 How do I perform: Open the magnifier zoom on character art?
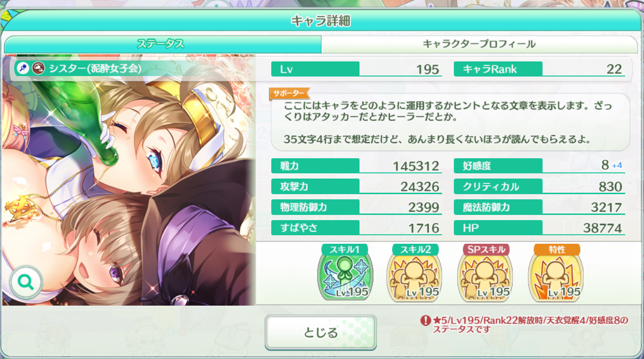(x=26, y=282)
